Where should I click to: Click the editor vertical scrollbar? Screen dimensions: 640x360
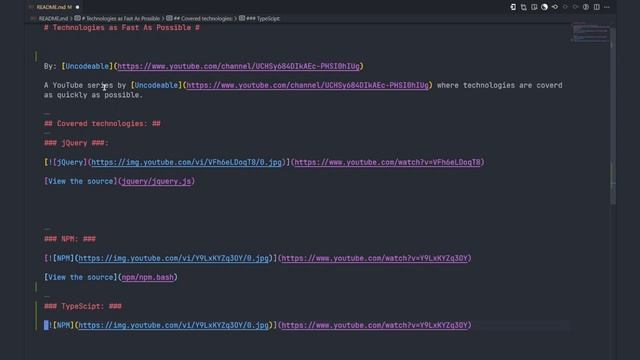pyautogui.click(x=613, y=116)
